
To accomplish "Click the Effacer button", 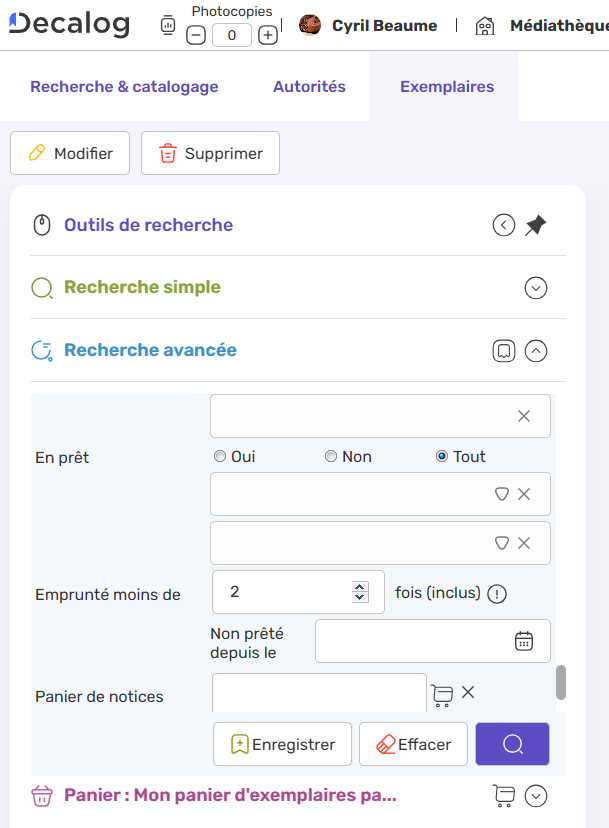I will [412, 744].
